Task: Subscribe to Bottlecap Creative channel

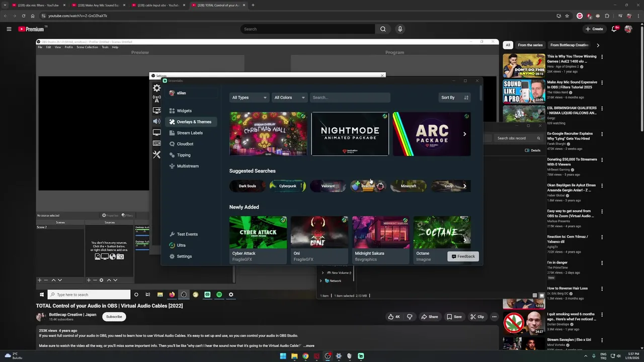Action: click(x=114, y=317)
